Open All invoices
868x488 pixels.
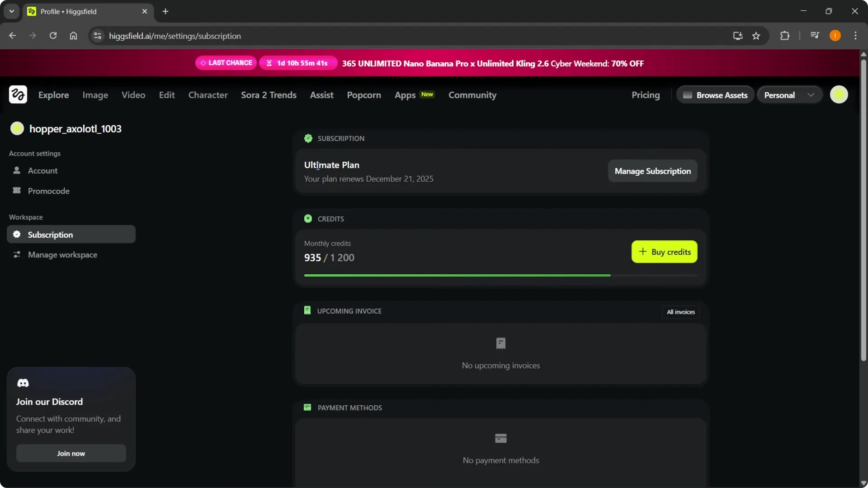click(680, 312)
